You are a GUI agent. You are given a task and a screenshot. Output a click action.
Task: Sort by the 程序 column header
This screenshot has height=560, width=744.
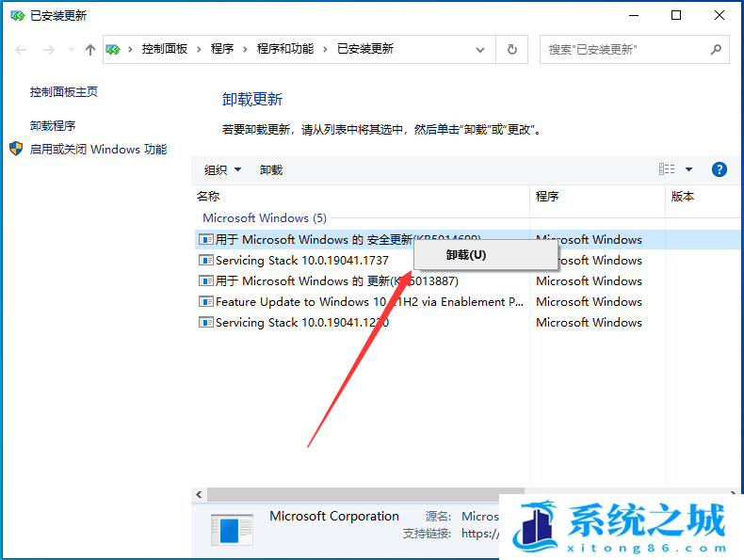(547, 197)
